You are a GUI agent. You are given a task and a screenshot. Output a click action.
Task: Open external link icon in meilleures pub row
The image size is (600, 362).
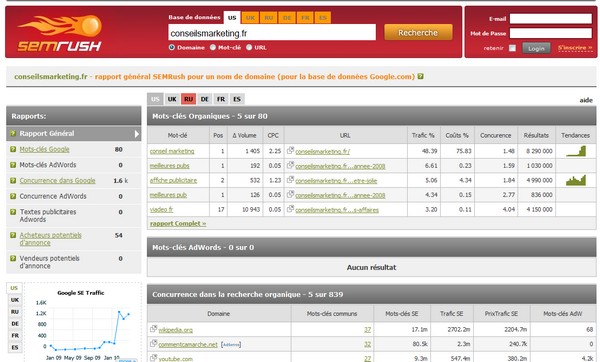pos(290,194)
